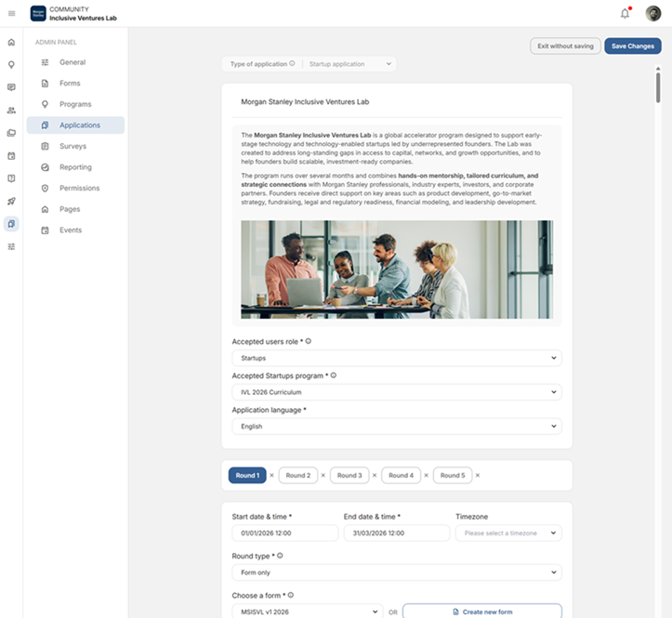672x618 pixels.
Task: Click the Morgan Stanley Inclusive Ventures Lab title field
Action: [397, 102]
